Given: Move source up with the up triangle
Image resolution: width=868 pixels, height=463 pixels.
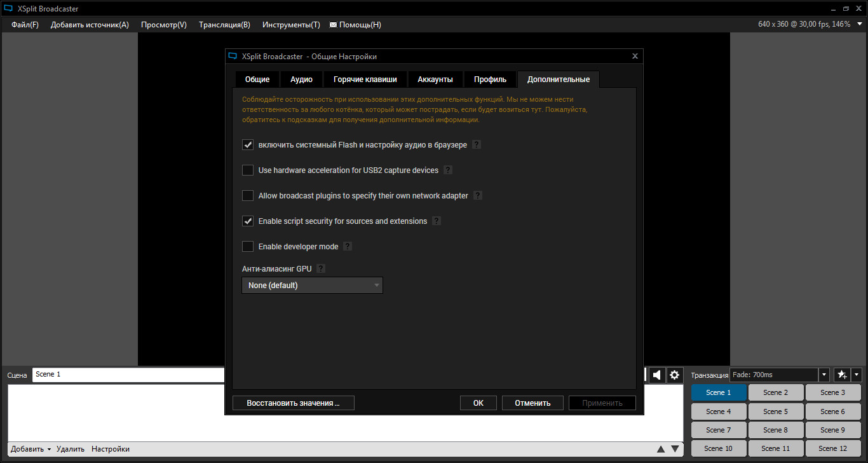Looking at the screenshot, I should click(x=661, y=449).
